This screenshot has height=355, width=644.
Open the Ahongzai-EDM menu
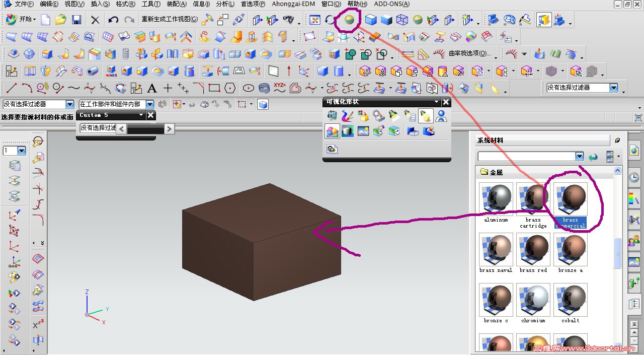tap(293, 4)
